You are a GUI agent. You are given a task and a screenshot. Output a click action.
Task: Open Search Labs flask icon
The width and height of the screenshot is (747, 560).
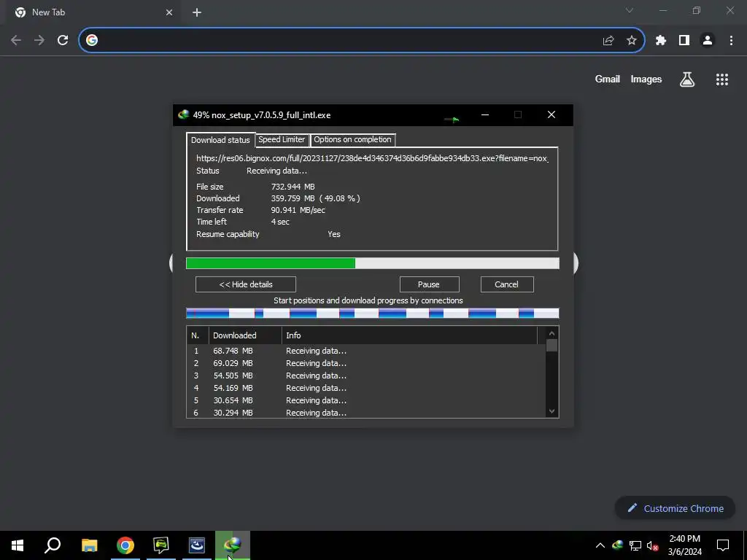click(687, 79)
